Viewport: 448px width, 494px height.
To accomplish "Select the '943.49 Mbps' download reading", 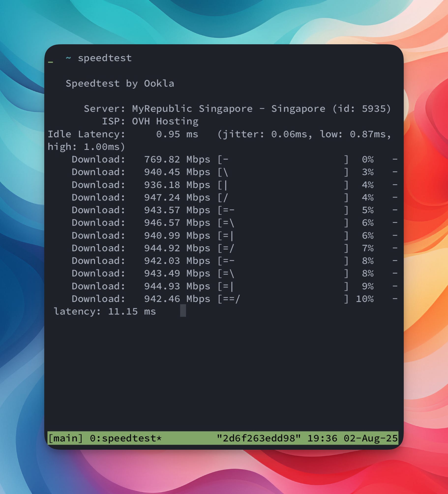I will 177,274.
